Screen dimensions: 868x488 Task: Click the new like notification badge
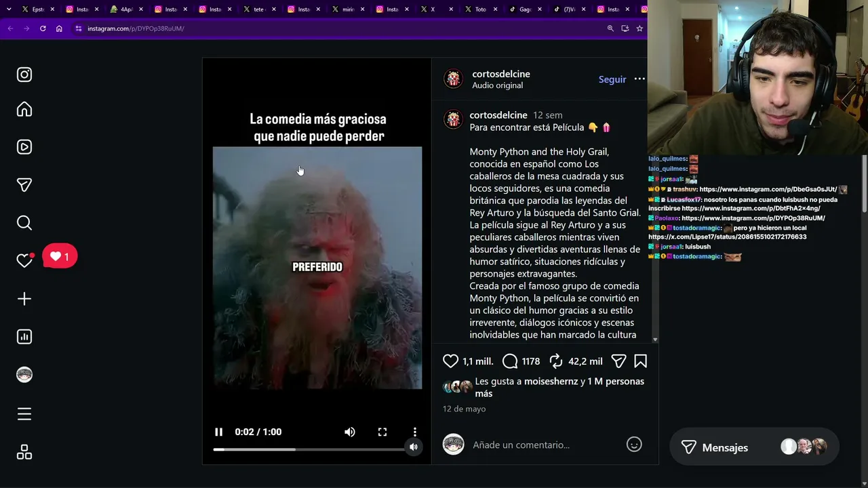click(x=60, y=257)
